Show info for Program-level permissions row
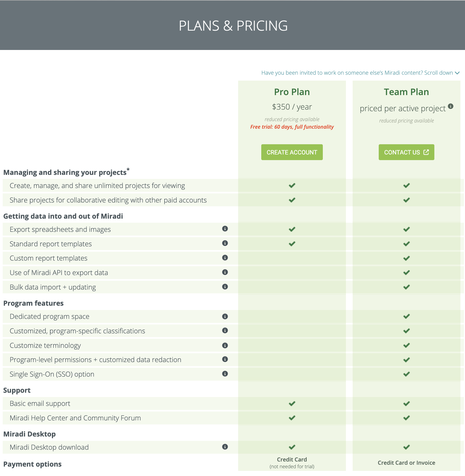This screenshot has height=476, width=465. point(225,359)
